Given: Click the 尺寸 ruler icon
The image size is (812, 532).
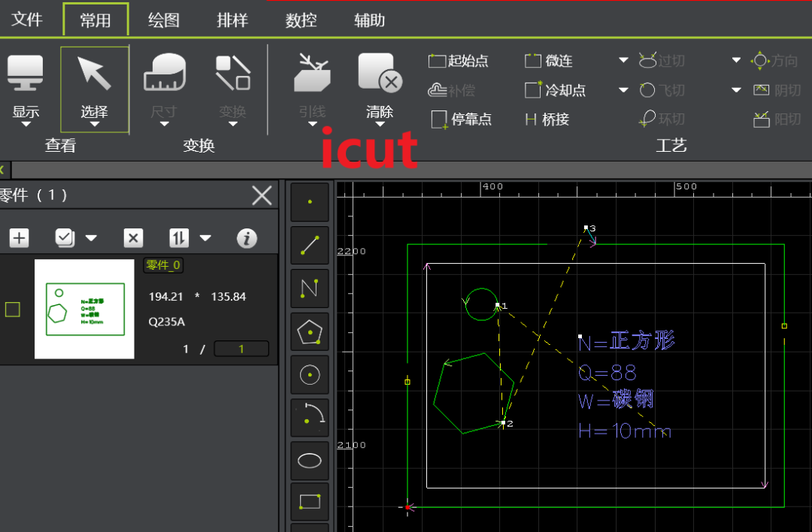Looking at the screenshot, I should [164, 72].
